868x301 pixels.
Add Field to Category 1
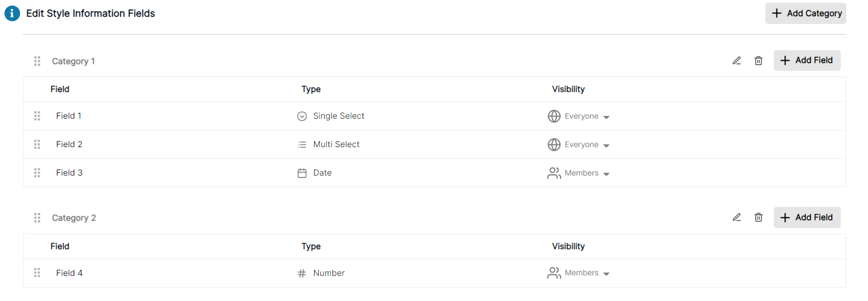click(807, 60)
